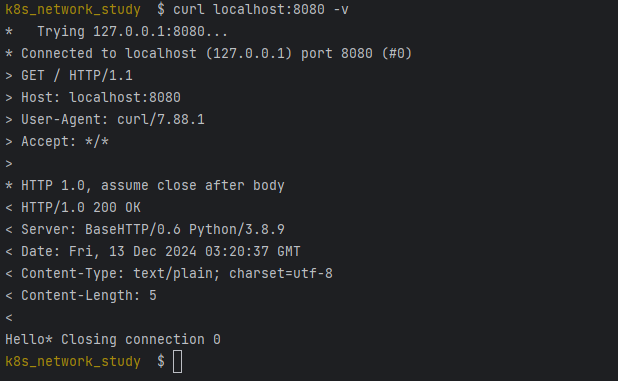
Task: Click the '(127.0.0.1)' IP address text
Action: pos(249,54)
